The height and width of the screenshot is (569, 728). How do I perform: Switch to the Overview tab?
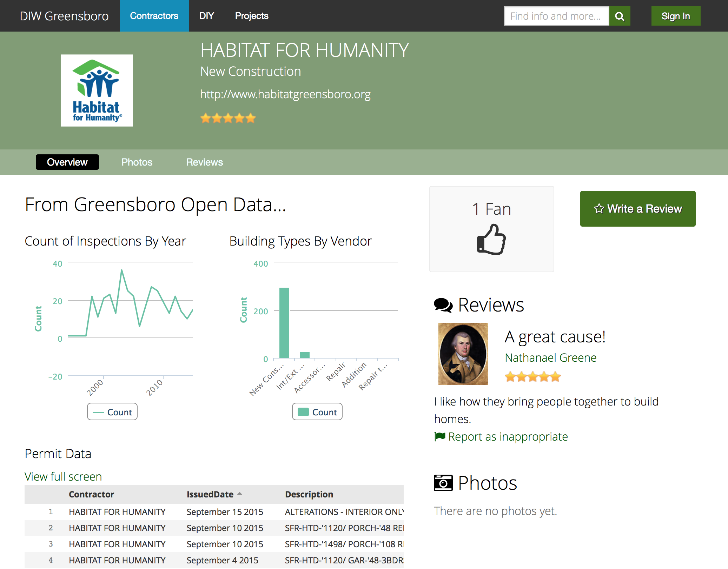pos(67,162)
